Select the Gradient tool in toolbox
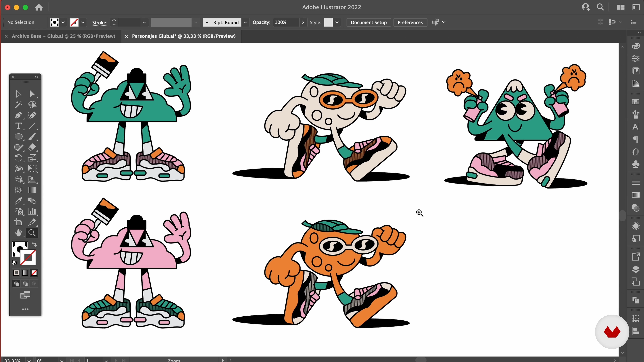Screen dimensions: 644x362 pos(32,190)
